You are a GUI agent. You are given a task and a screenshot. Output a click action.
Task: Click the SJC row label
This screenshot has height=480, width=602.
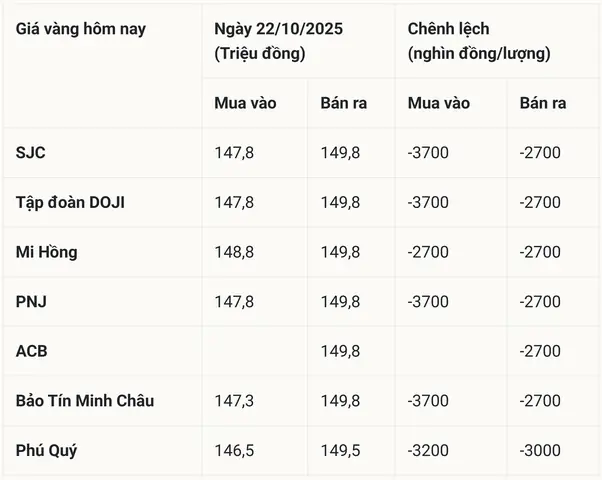coord(30,152)
